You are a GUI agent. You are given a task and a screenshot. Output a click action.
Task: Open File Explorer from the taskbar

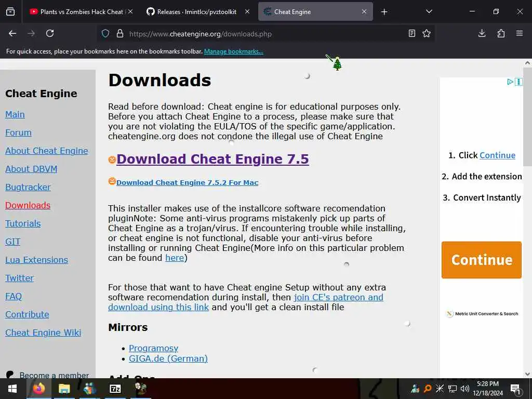[x=64, y=389]
